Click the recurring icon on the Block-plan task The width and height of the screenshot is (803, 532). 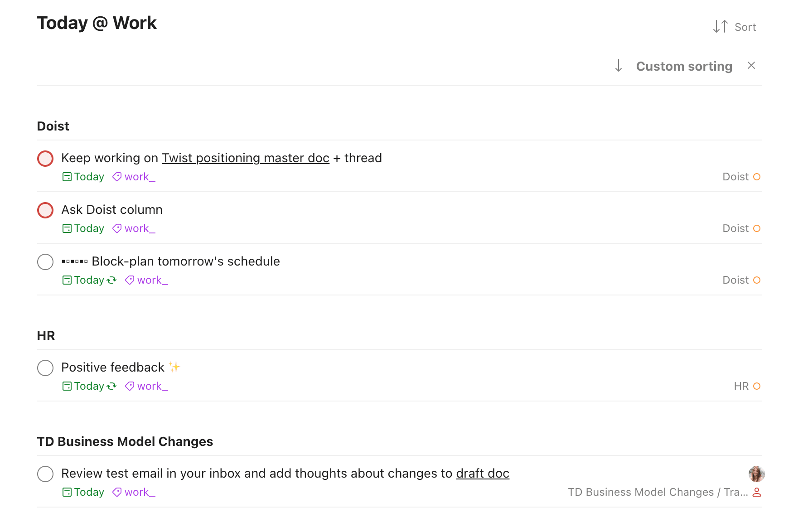[x=112, y=280]
